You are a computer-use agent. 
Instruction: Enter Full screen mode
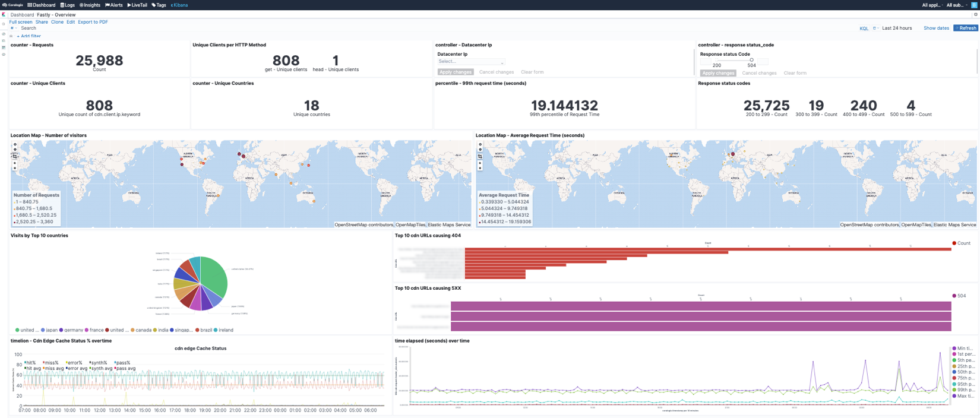click(21, 22)
